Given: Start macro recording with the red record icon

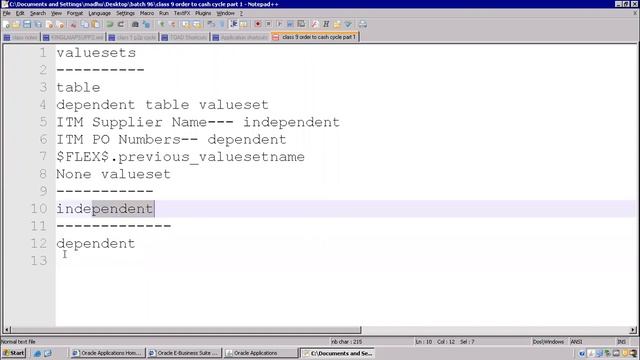Looking at the screenshot, I should [x=258, y=24].
